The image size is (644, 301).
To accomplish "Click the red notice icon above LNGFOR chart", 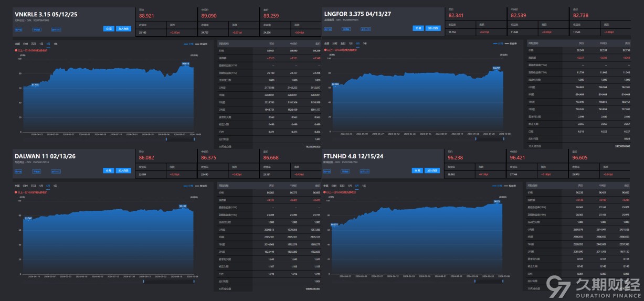I will pos(324,50).
